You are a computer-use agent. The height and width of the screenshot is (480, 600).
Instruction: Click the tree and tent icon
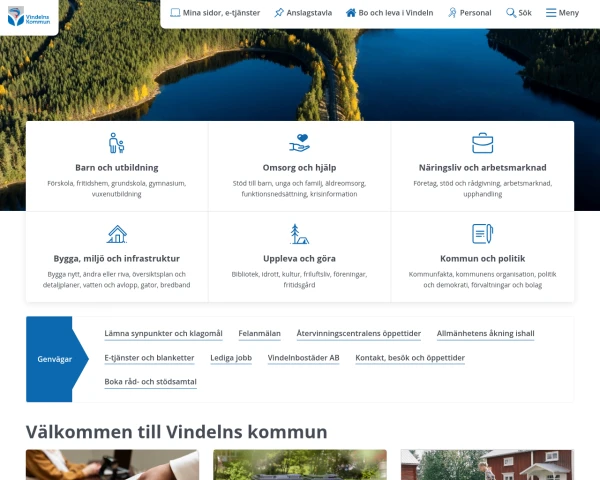point(299,234)
